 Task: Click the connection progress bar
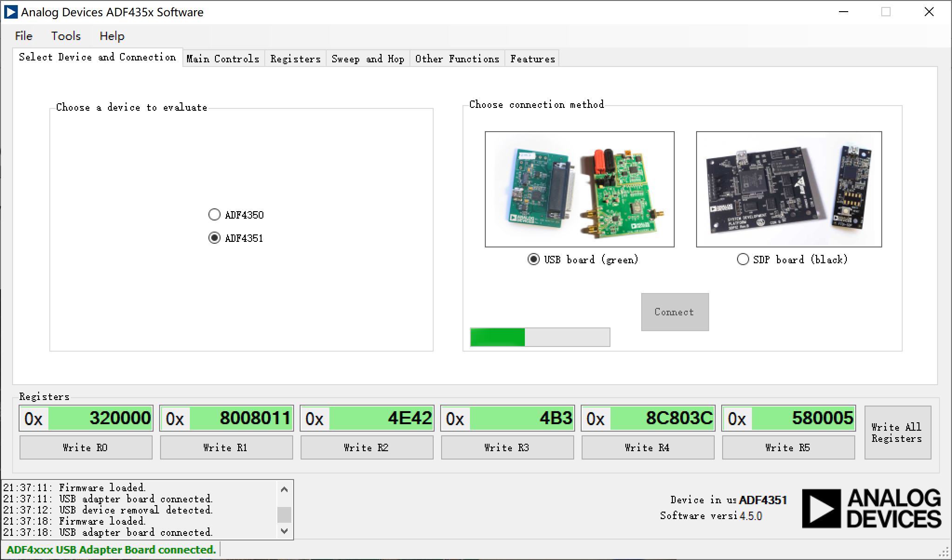tap(540, 337)
